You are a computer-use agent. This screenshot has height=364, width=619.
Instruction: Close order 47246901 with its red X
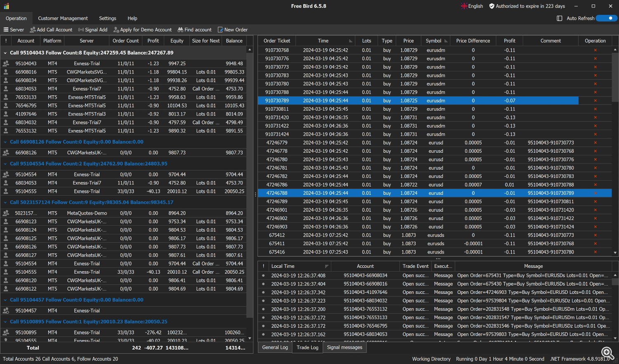coord(595,210)
